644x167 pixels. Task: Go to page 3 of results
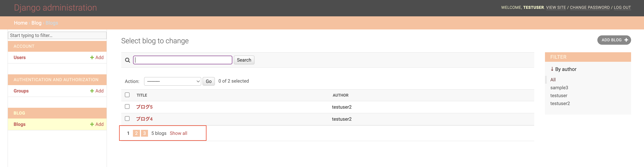tap(144, 133)
